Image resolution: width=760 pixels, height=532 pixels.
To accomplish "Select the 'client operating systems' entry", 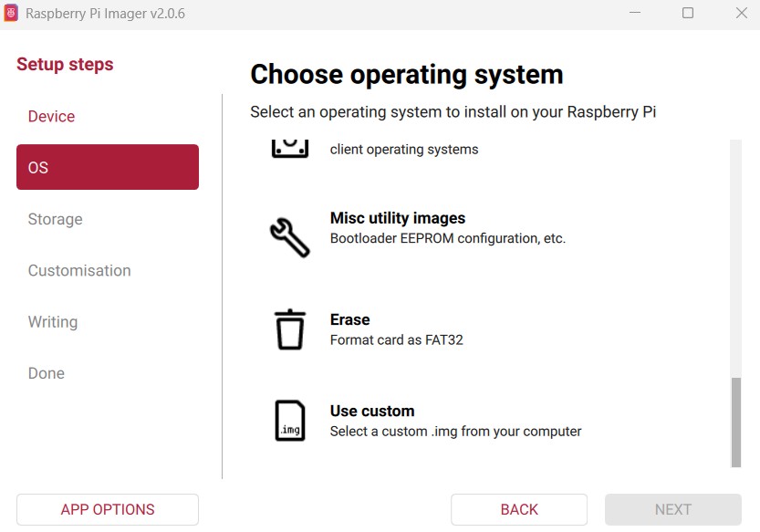I will click(x=403, y=150).
